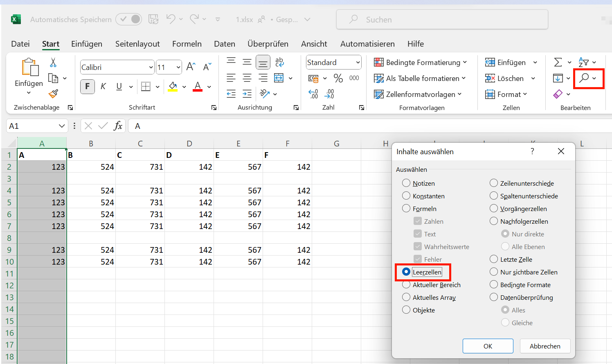This screenshot has width=612, height=364.
Task: Expand the Standard number format dropdown
Action: coord(358,62)
